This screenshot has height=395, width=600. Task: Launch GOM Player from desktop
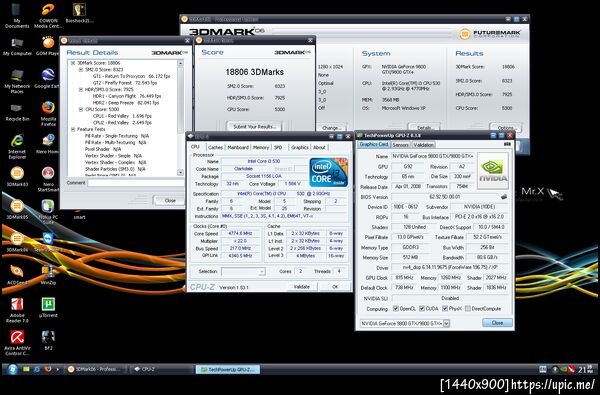pyautogui.click(x=47, y=46)
